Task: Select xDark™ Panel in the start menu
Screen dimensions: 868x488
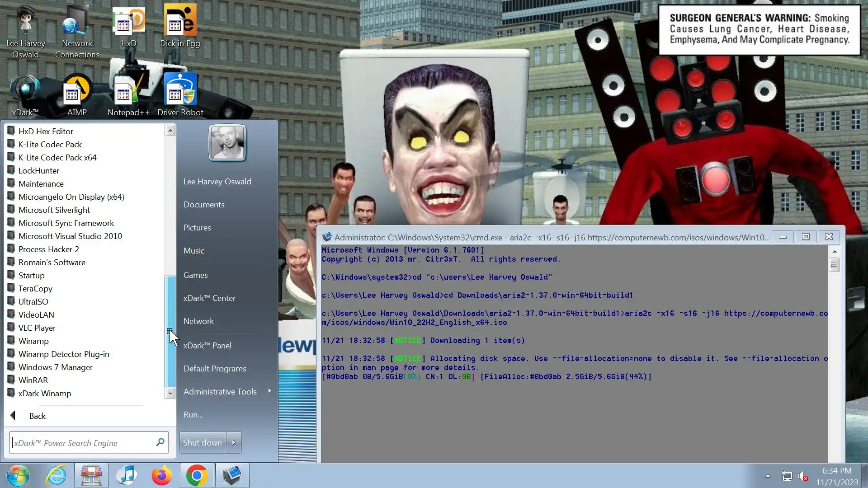Action: pyautogui.click(x=208, y=346)
